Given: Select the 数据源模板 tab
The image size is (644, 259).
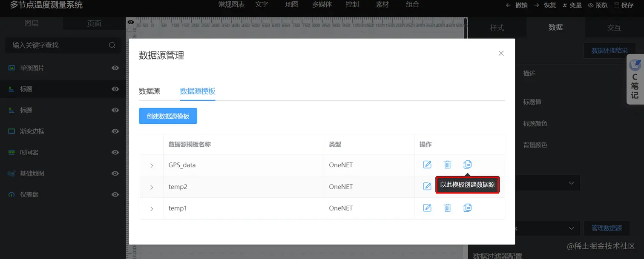Looking at the screenshot, I should coord(198,91).
